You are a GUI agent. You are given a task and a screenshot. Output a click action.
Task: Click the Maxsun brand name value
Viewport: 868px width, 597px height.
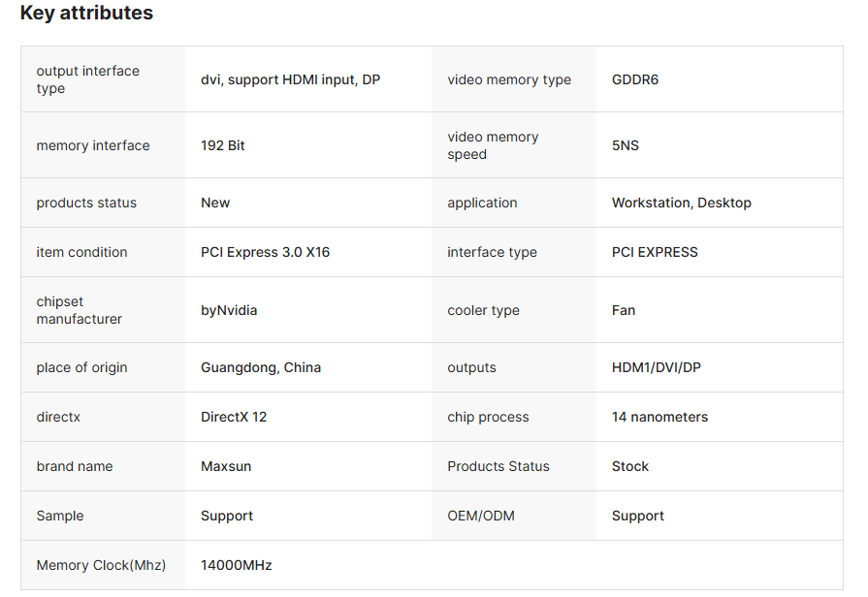[225, 466]
